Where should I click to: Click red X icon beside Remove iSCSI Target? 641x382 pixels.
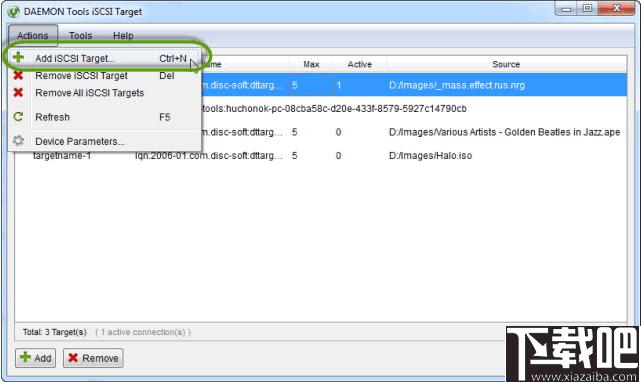click(x=18, y=76)
